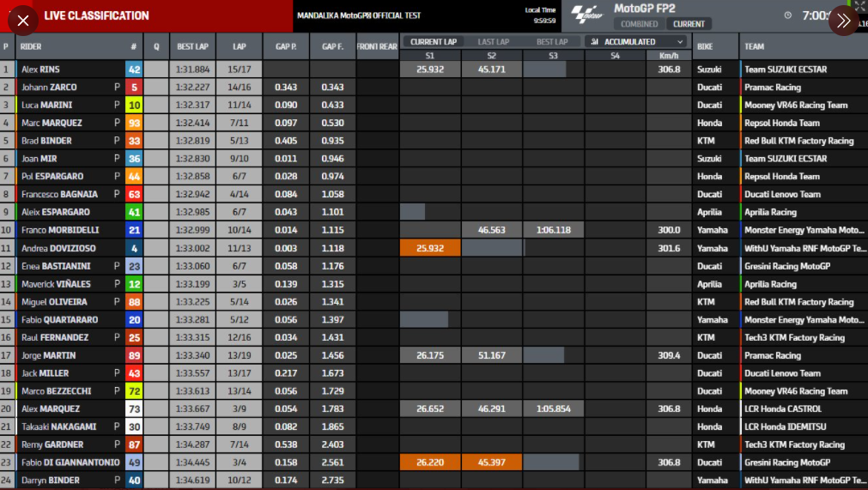868x490 pixels.
Task: Sort by GAP F. column header
Action: (x=333, y=46)
